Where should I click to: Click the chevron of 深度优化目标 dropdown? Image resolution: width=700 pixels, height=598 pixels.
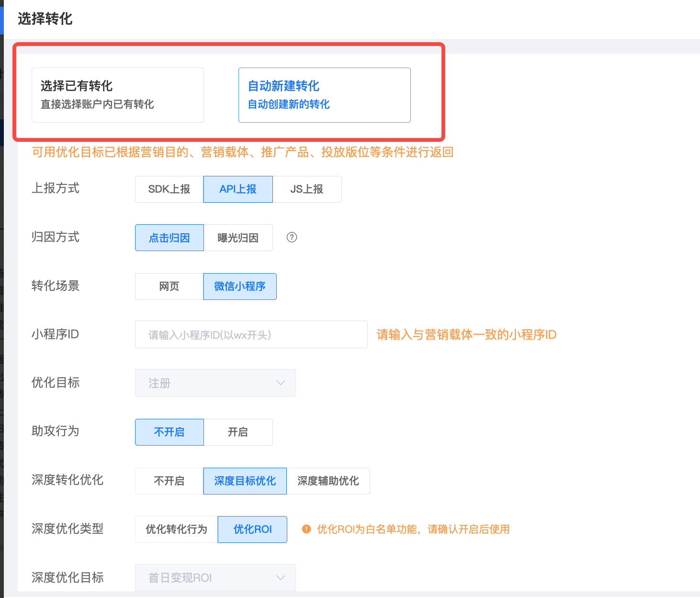[281, 578]
